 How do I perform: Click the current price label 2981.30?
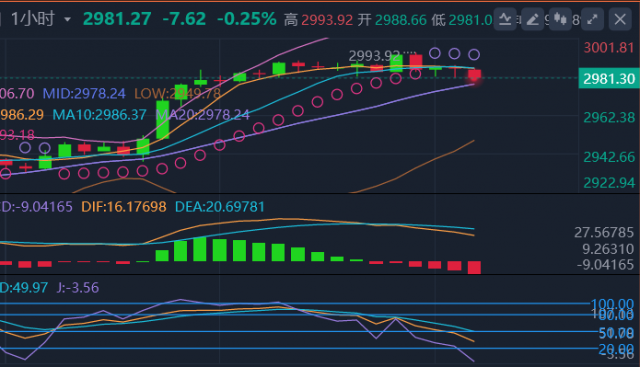tap(609, 78)
